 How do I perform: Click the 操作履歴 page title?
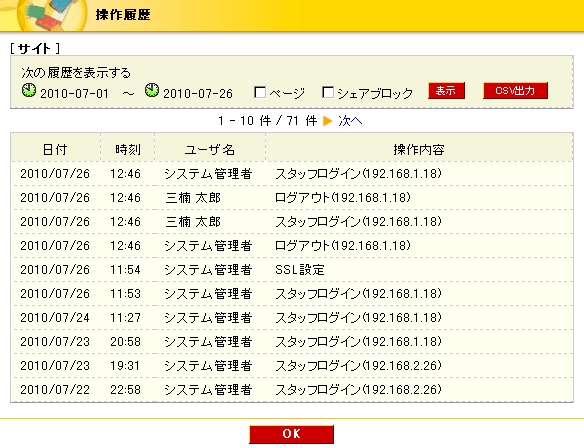pos(123,15)
